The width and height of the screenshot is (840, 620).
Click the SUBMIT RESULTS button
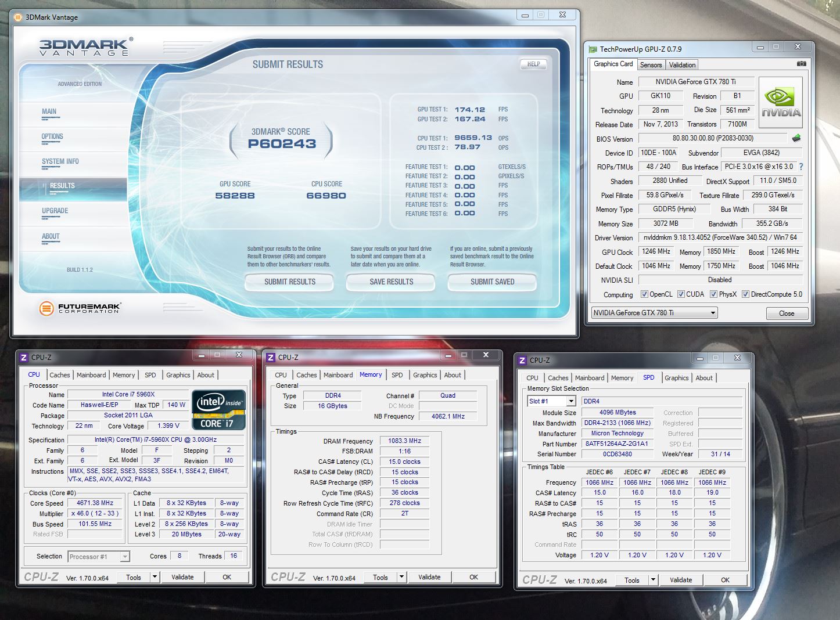(290, 282)
